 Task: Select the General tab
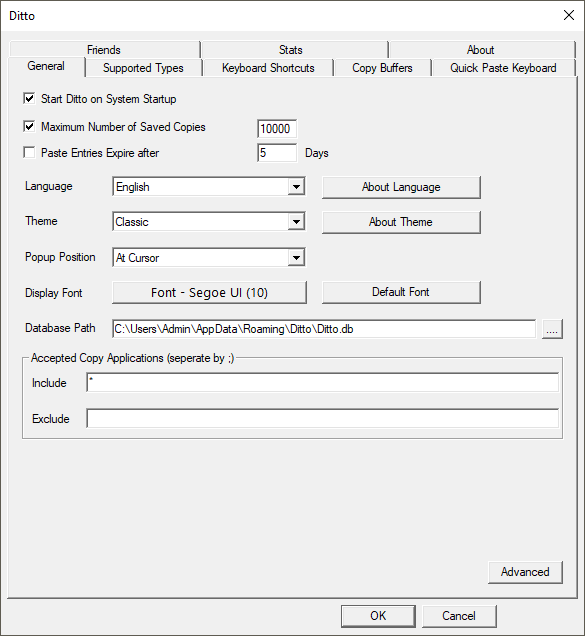46,66
